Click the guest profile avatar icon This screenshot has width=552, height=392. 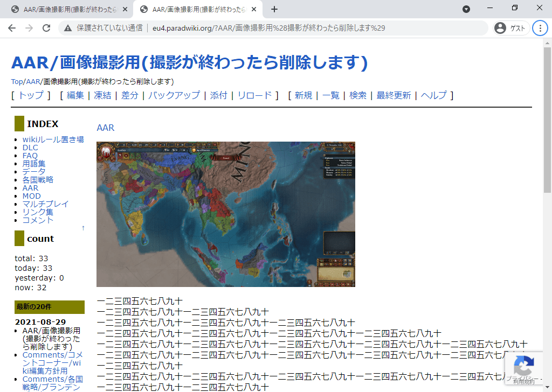(x=500, y=28)
